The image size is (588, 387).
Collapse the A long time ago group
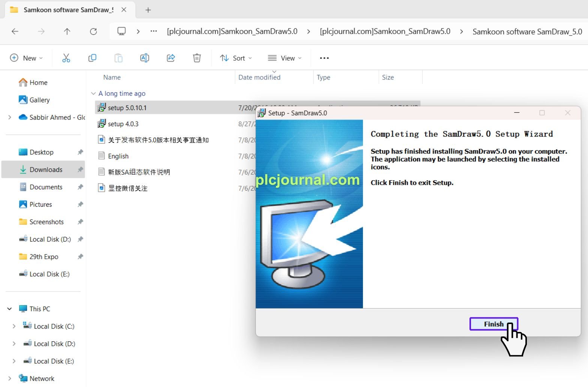coord(93,93)
